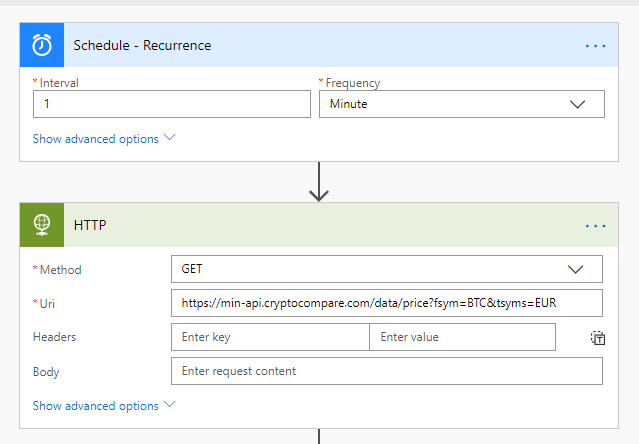Click the Uri input field

[387, 303]
